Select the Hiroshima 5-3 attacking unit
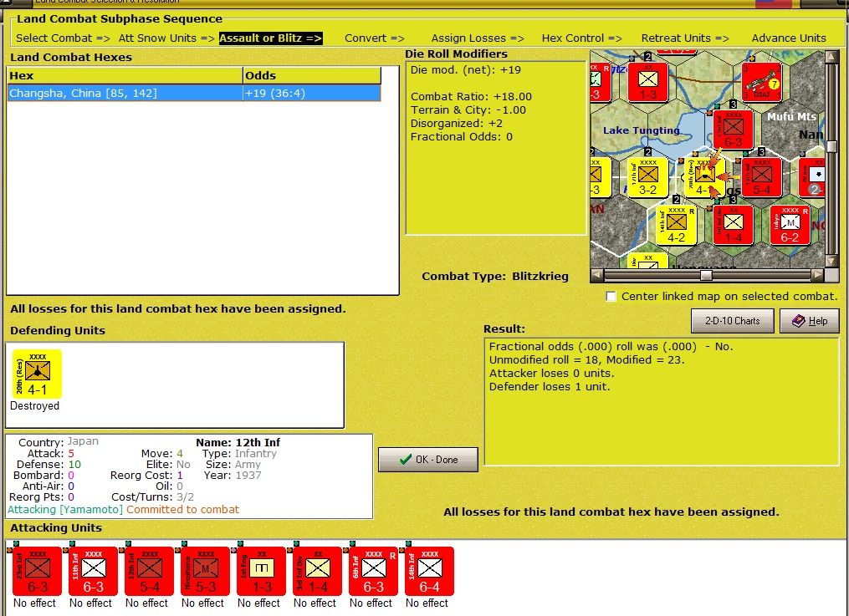This screenshot has width=849, height=616. tap(205, 571)
